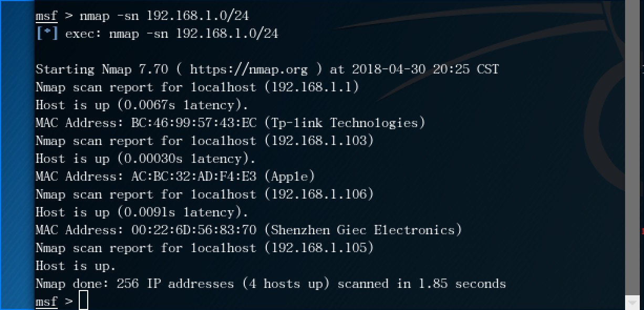Click the "exec: nmap -sn" output line
This screenshot has width=644, height=310.
pyautogui.click(x=171, y=34)
